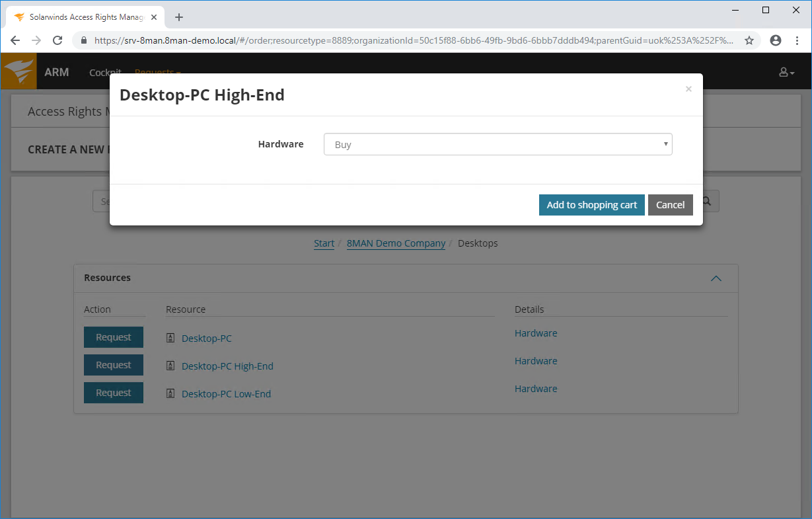Open the Requests menu in navbar
The image size is (812, 519).
point(157,70)
